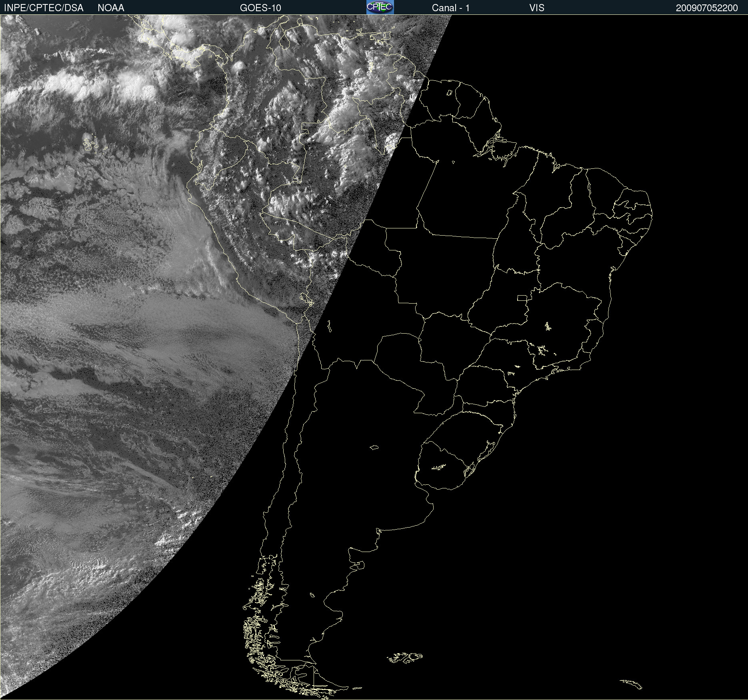
Task: Click the INPE/CPTEC/DSA header text
Action: click(x=44, y=8)
